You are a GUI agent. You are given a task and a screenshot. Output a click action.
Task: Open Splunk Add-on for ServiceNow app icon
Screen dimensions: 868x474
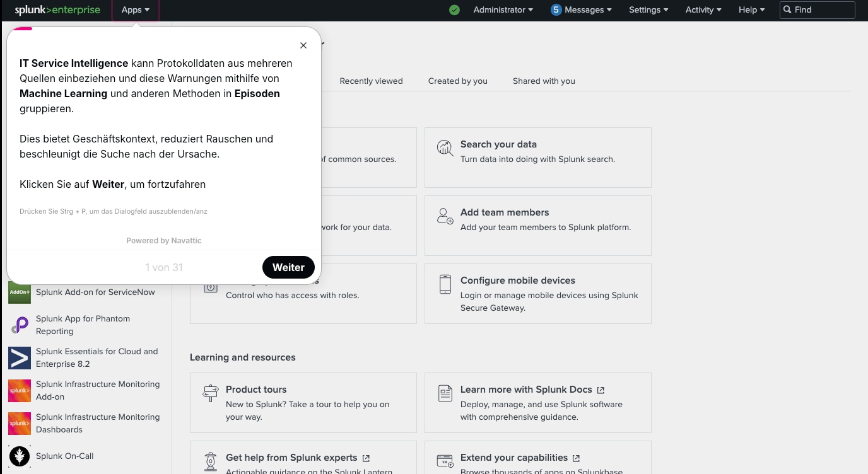pyautogui.click(x=20, y=292)
